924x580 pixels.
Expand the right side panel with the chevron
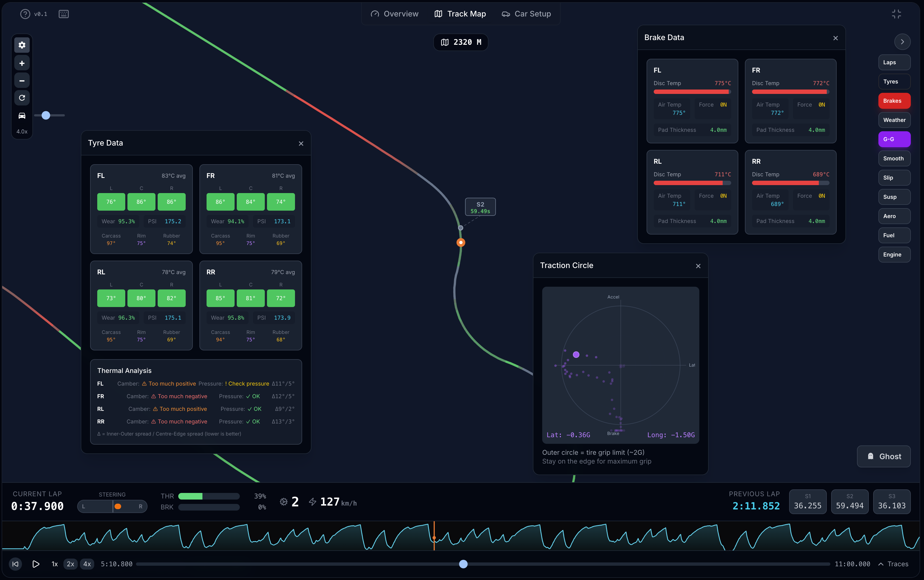point(902,41)
